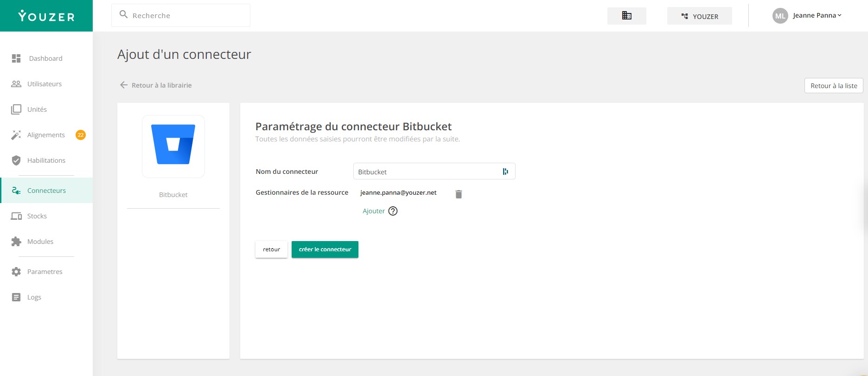Click the search magnifier icon
The image size is (868, 376).
[123, 15]
